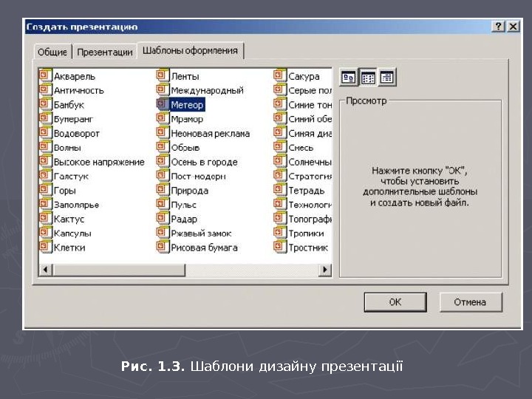Click the Осень в городе template icon

tap(163, 161)
